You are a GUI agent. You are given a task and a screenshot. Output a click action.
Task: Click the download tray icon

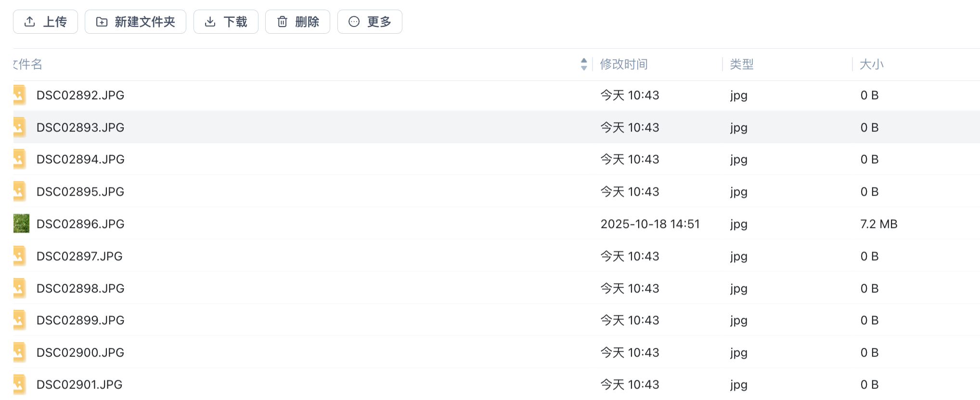(210, 22)
